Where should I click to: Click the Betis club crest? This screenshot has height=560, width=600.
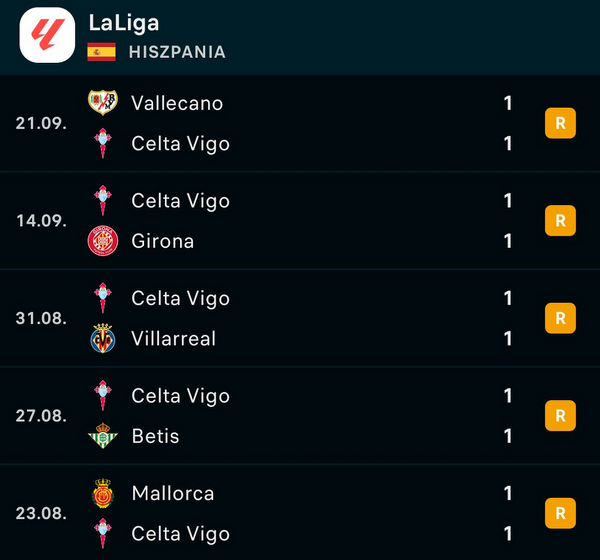point(103,436)
